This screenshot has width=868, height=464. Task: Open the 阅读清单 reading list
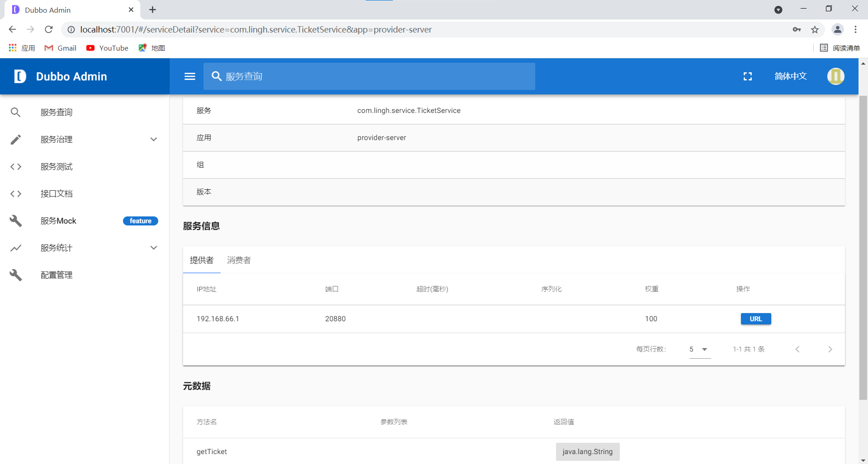[840, 48]
